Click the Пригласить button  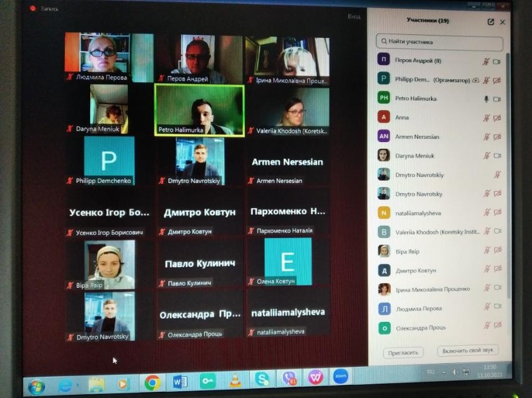(402, 353)
